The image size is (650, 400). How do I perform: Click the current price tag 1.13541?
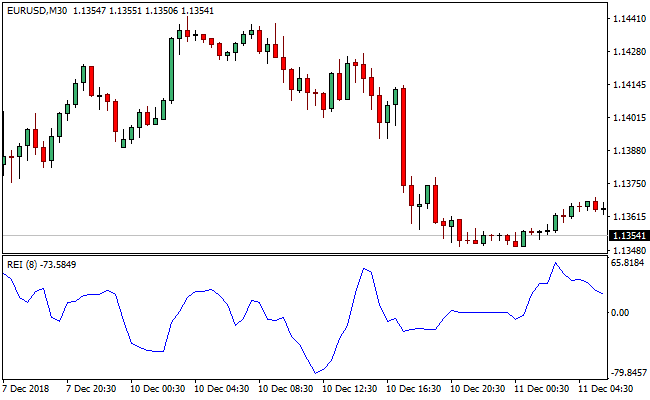(x=629, y=236)
